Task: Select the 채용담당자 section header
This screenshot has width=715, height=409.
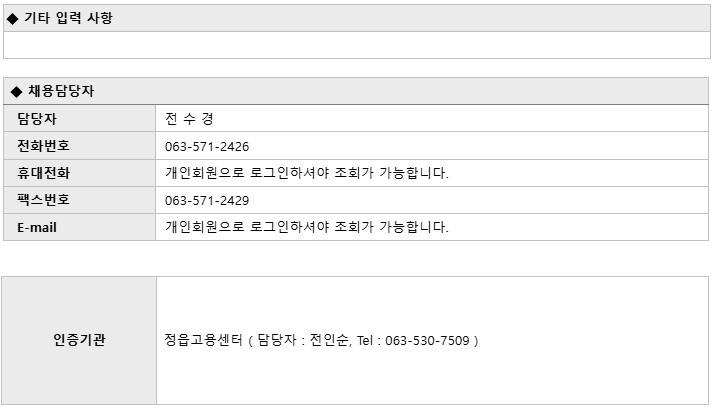Action: click(x=356, y=91)
